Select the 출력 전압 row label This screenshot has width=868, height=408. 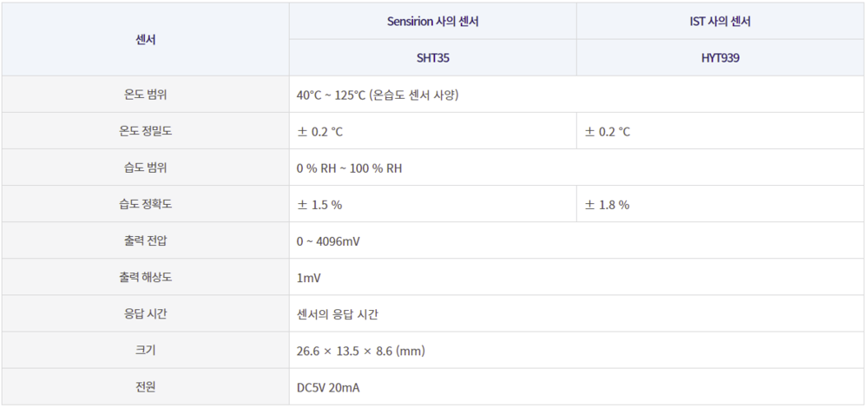pos(145,241)
